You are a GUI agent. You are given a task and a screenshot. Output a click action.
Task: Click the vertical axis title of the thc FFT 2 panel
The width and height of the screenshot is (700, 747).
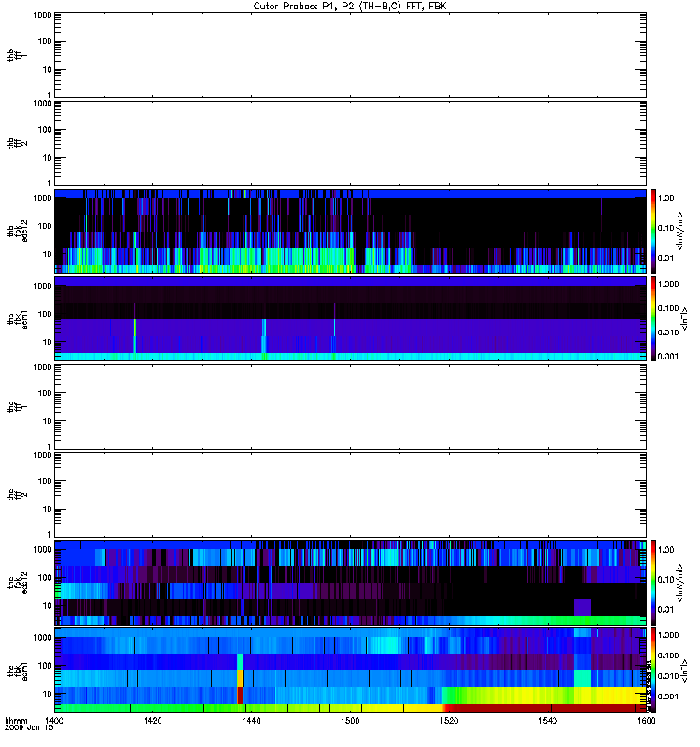[18, 495]
